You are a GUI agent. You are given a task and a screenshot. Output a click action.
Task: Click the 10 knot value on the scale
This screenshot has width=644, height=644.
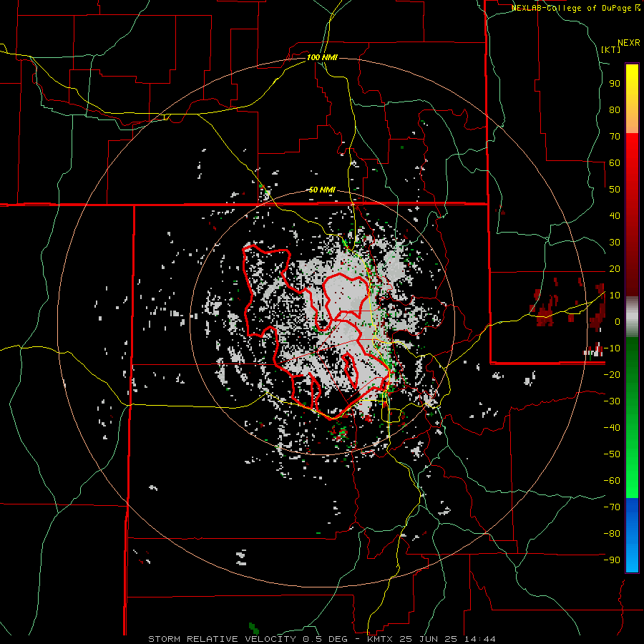(615, 296)
